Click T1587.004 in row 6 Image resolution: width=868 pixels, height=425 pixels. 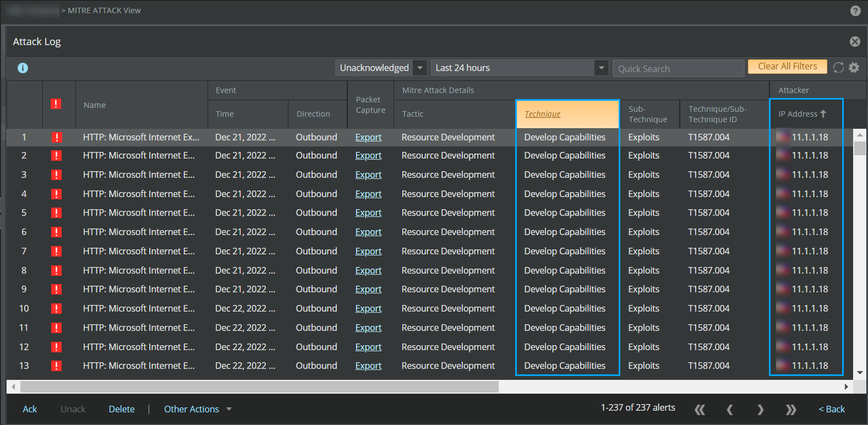tap(708, 232)
